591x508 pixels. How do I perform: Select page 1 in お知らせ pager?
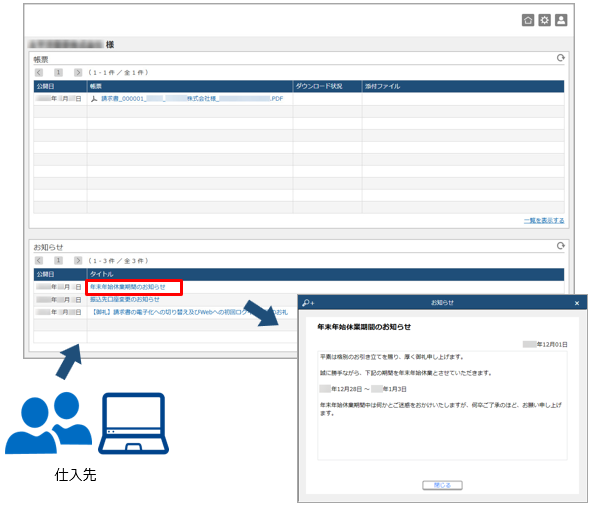tap(58, 260)
